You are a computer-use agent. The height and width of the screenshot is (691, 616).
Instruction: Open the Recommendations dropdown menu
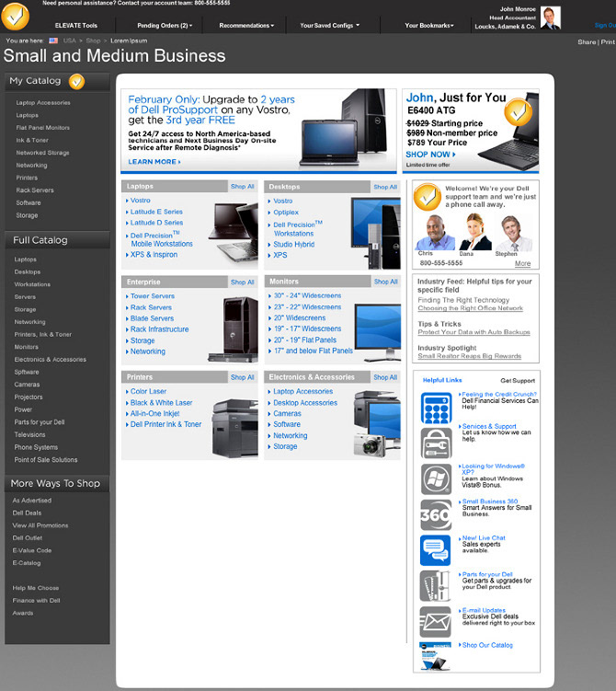pos(246,26)
